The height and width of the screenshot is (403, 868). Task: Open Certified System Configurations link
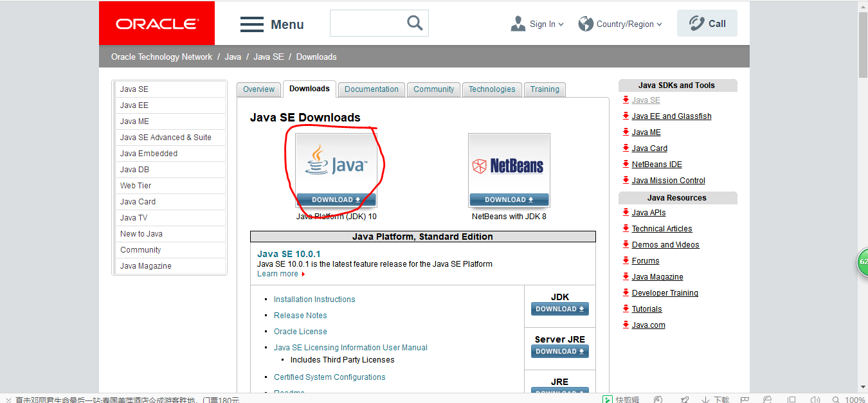point(330,377)
